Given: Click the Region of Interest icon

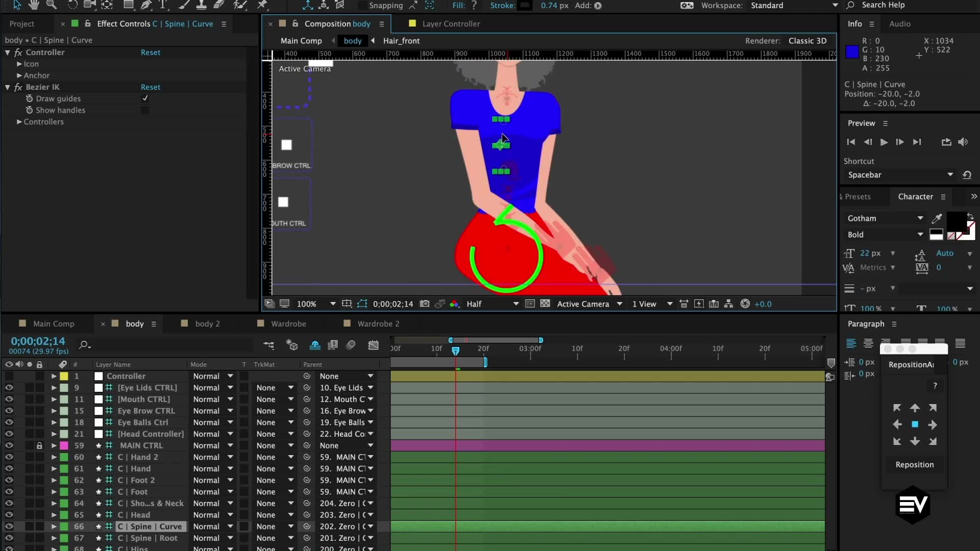Looking at the screenshot, I should pos(530,304).
